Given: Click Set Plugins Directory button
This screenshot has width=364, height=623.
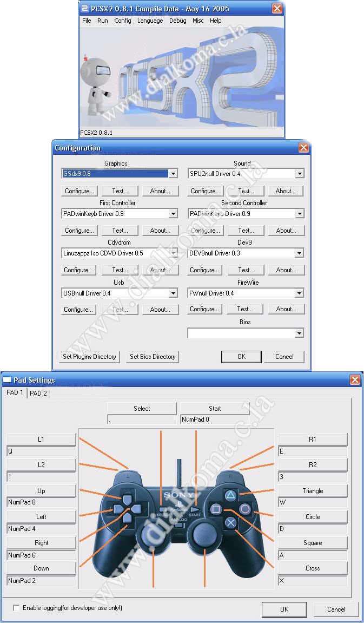Looking at the screenshot, I should tap(89, 357).
